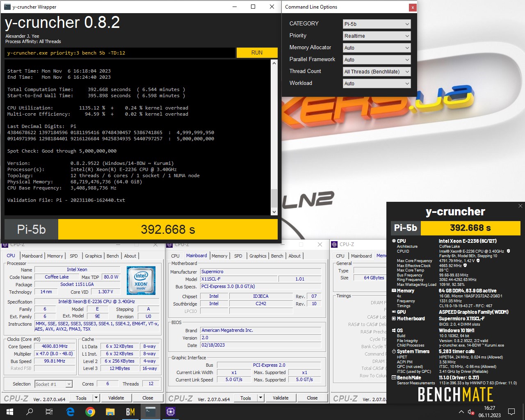Click BIOS date 02/18/2023 field
The width and height of the screenshot is (525, 420).
click(x=261, y=345)
